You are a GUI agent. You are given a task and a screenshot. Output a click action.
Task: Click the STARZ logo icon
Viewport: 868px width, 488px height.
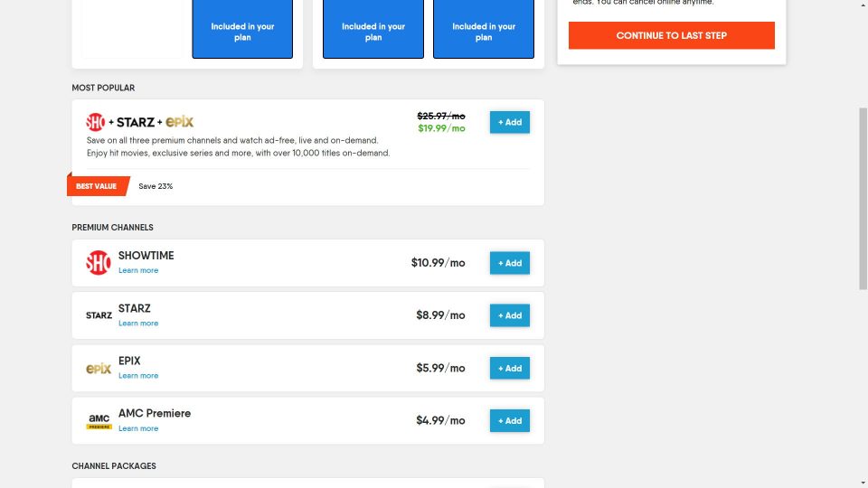tap(99, 315)
